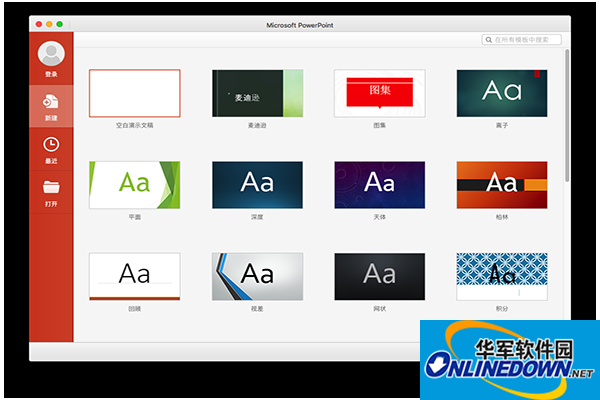The height and width of the screenshot is (400, 600).
Task: Choose the blank 空白演示文稿 thumbnail
Action: coord(135,93)
